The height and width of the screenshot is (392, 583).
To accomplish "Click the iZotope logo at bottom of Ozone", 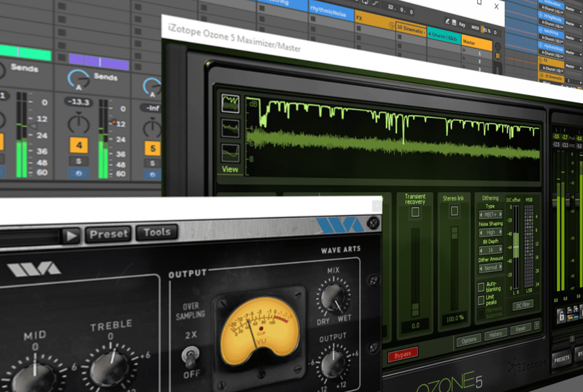I will (528, 366).
